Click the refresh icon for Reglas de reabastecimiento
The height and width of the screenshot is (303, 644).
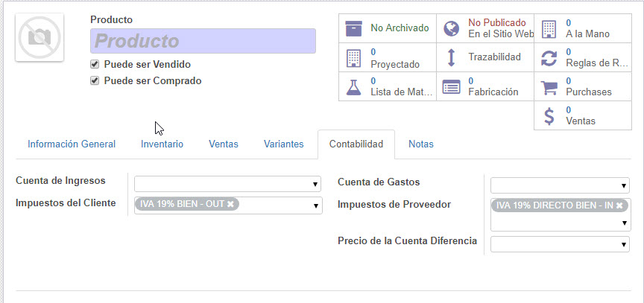[x=549, y=57]
